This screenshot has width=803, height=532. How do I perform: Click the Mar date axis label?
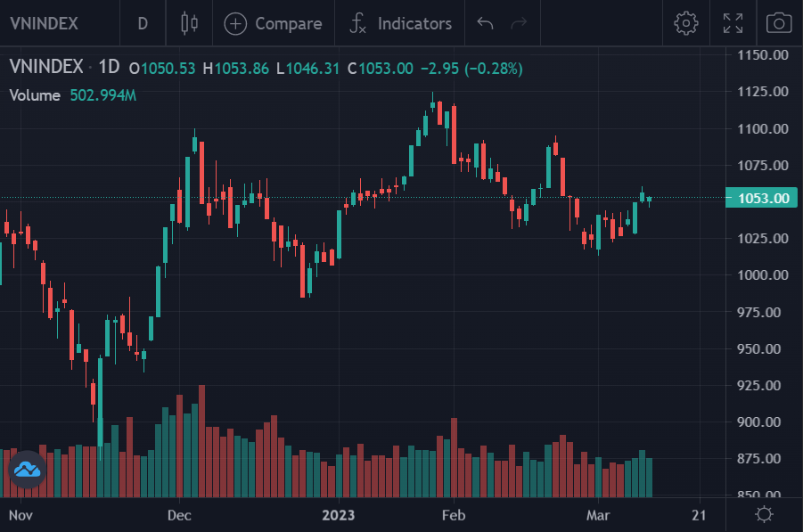(597, 515)
